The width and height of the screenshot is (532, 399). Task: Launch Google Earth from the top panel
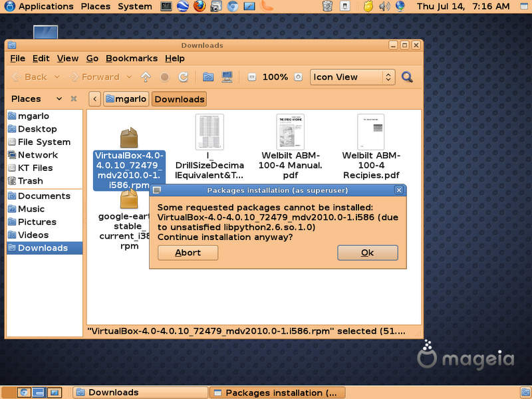coord(182,6)
